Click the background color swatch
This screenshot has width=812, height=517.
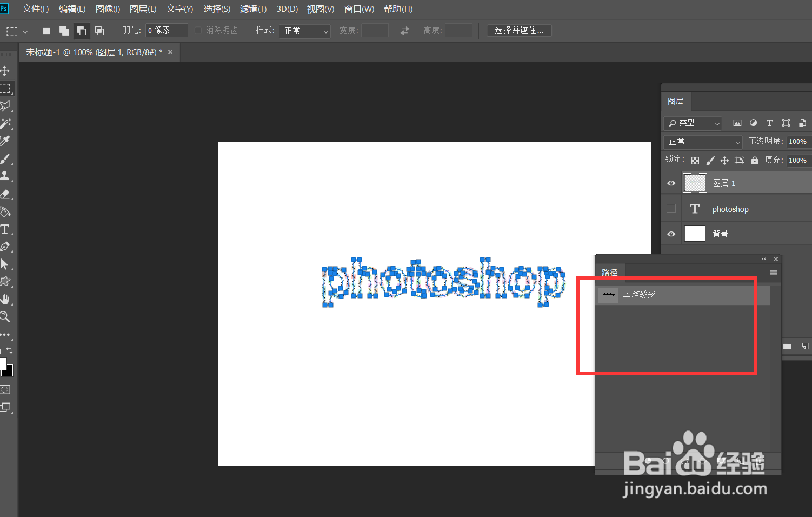pos(9,372)
